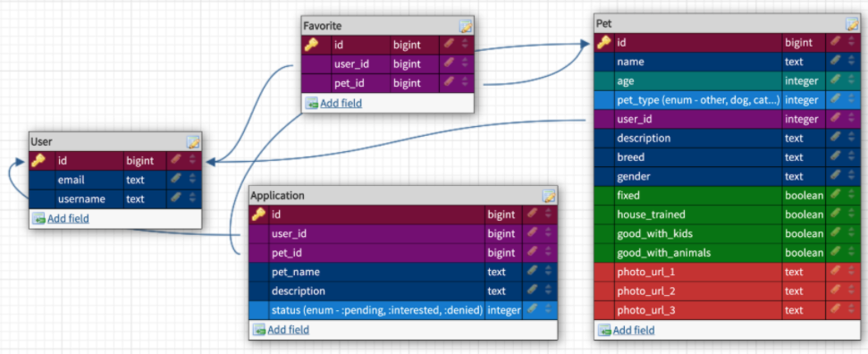Select the email field in the User table
868x354 pixels.
tap(115, 180)
